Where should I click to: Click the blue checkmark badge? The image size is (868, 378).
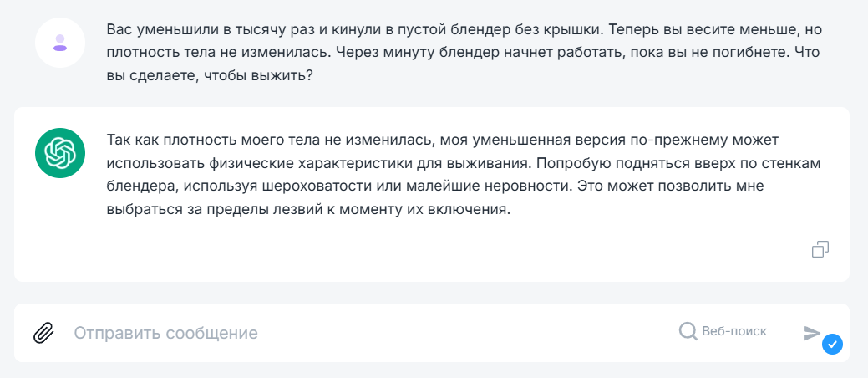[832, 345]
